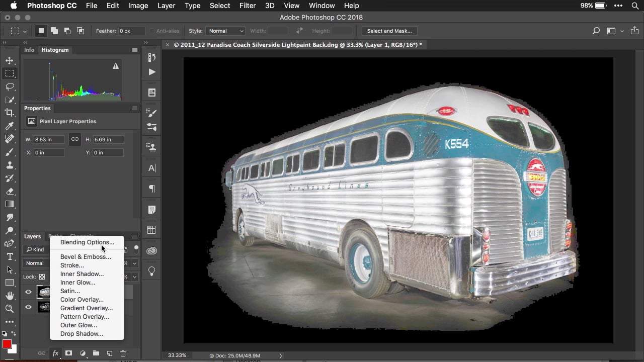The height and width of the screenshot is (362, 644).
Task: Select the Brush tool
Action: click(x=9, y=152)
